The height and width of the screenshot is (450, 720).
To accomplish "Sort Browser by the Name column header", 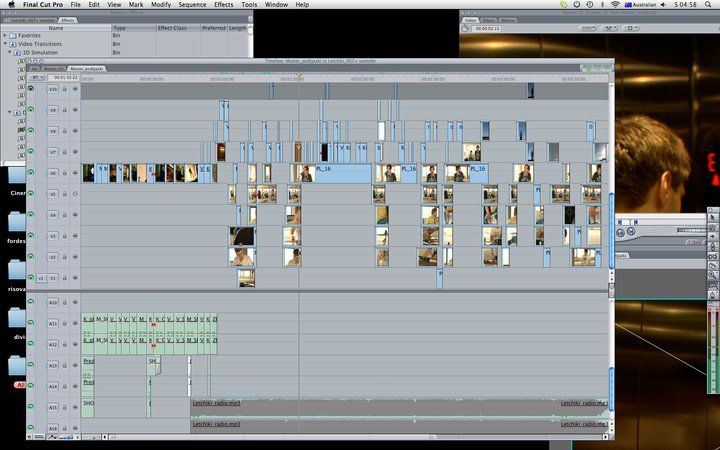I will coord(56,28).
